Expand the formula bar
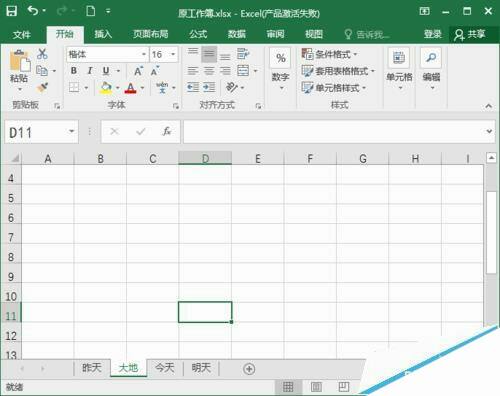 tap(489, 131)
